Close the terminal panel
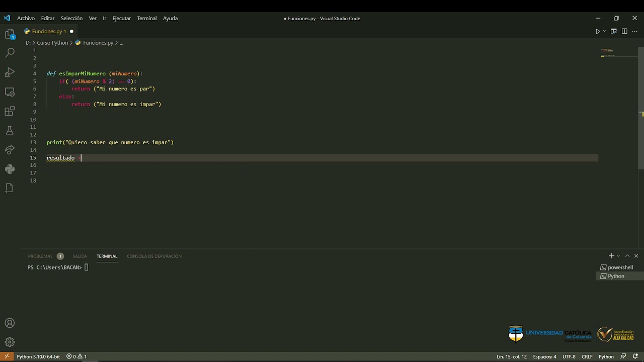Screen dimensions: 644x362 point(636,256)
